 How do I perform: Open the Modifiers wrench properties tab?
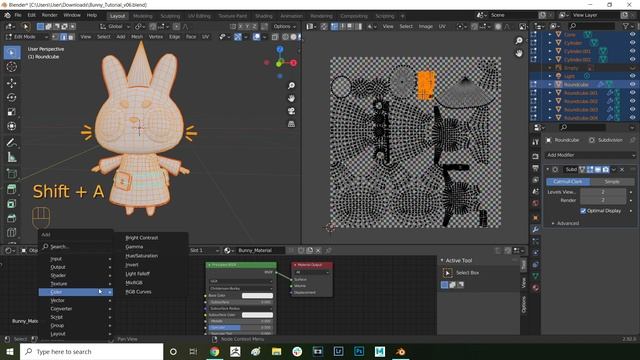[x=536, y=229]
